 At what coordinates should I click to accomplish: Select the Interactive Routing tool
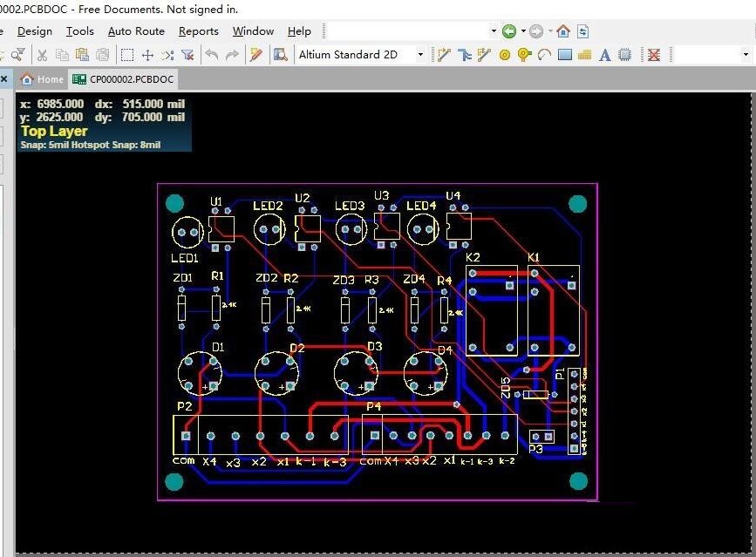(444, 55)
